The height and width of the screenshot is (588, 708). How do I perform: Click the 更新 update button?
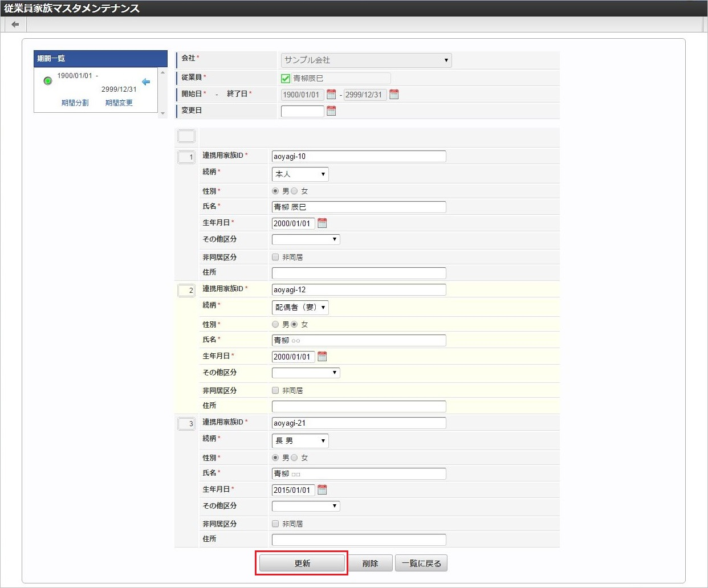pos(302,563)
